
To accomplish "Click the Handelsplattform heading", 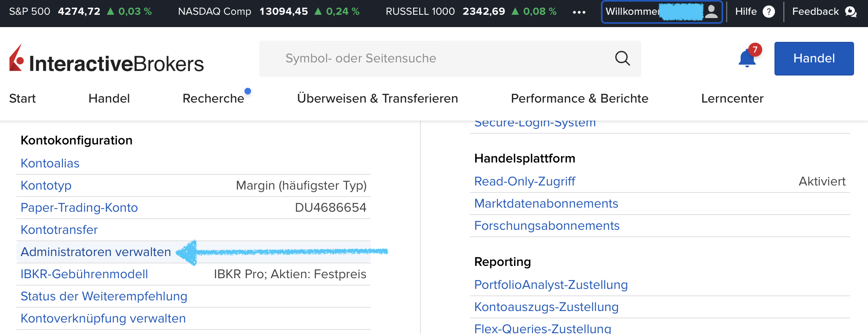I will click(525, 158).
